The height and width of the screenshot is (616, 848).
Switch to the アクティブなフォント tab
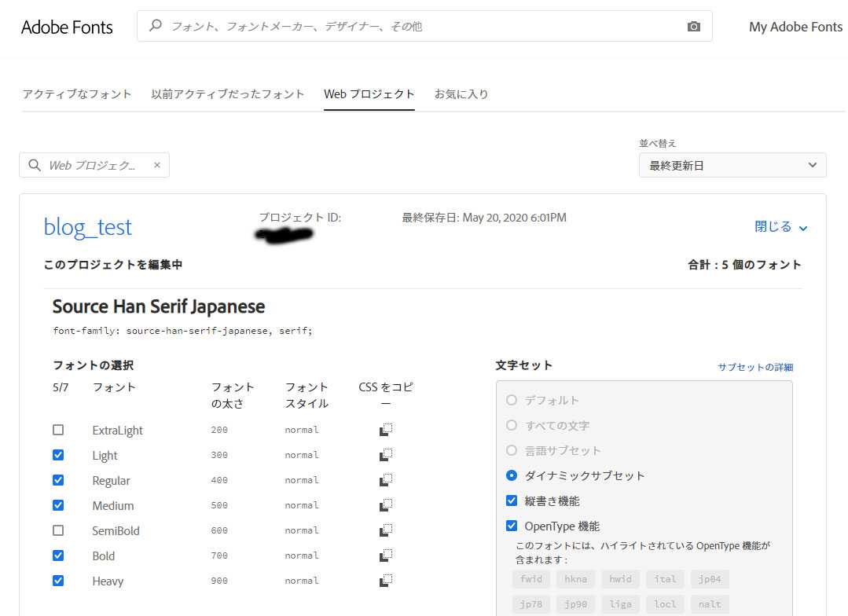pyautogui.click(x=77, y=94)
